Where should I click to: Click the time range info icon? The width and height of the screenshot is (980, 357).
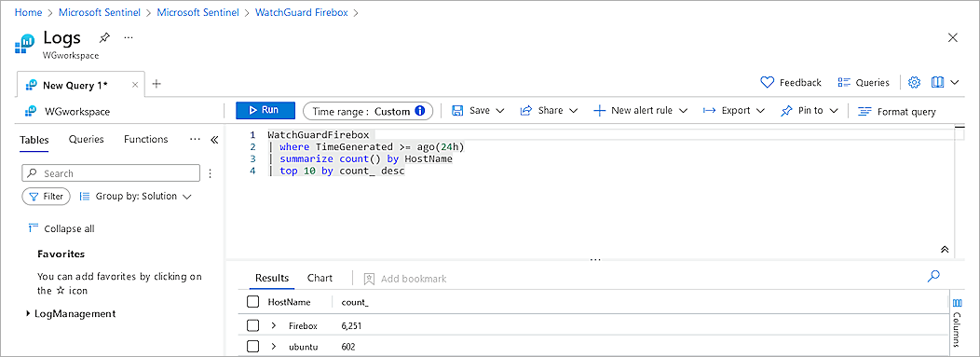(x=420, y=111)
